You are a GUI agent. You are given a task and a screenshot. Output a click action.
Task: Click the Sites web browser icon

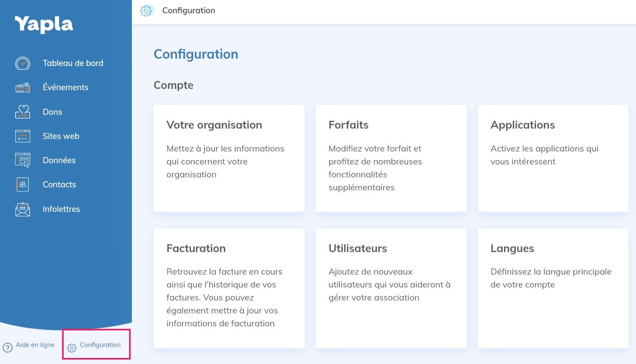pos(22,136)
